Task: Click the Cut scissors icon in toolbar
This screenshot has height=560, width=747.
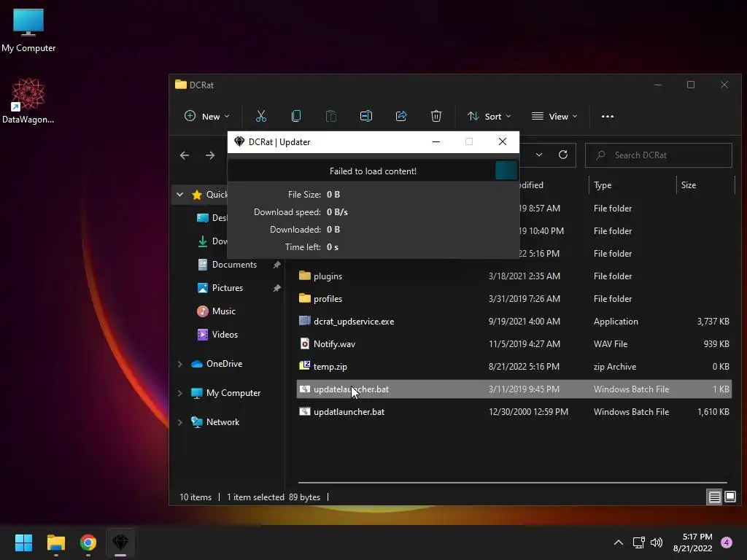Action: pyautogui.click(x=261, y=116)
